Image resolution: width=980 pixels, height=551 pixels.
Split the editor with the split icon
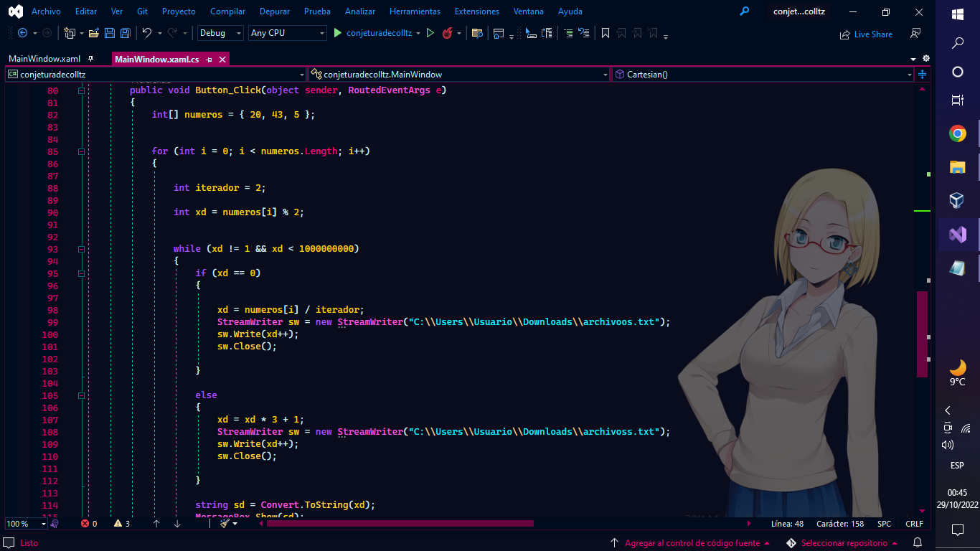pos(923,74)
